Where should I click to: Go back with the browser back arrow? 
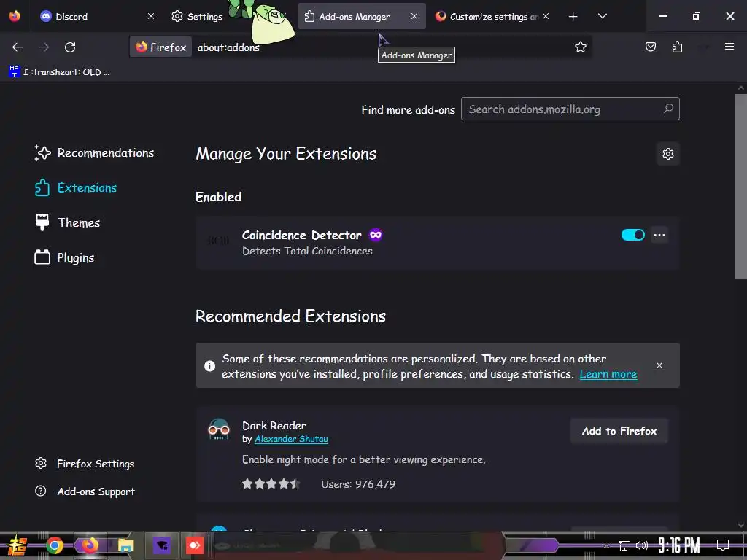tap(18, 47)
